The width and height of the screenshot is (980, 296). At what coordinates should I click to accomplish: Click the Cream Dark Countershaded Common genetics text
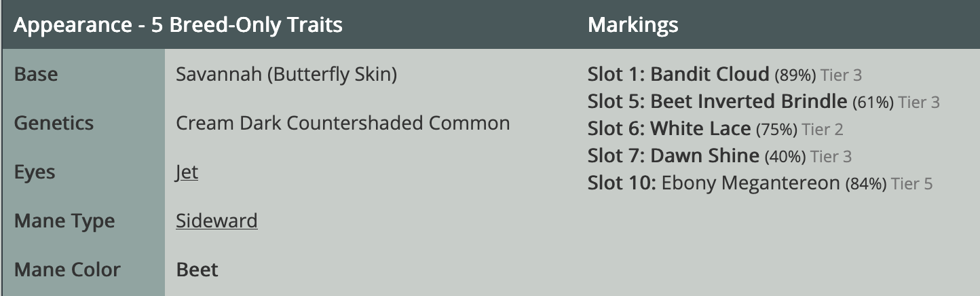pyautogui.click(x=343, y=124)
